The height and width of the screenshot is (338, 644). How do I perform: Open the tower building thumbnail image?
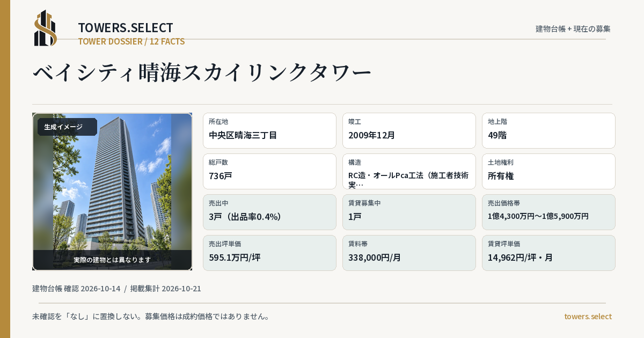click(x=112, y=192)
